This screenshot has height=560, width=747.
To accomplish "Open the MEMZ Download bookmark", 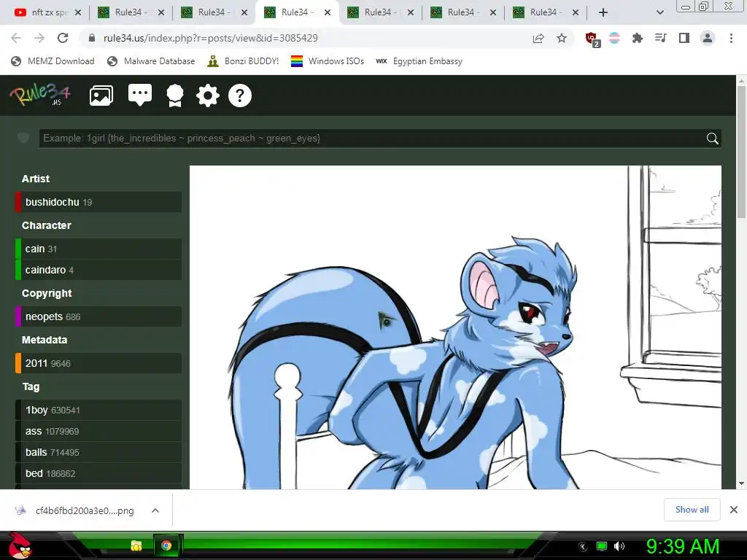I will [53, 61].
